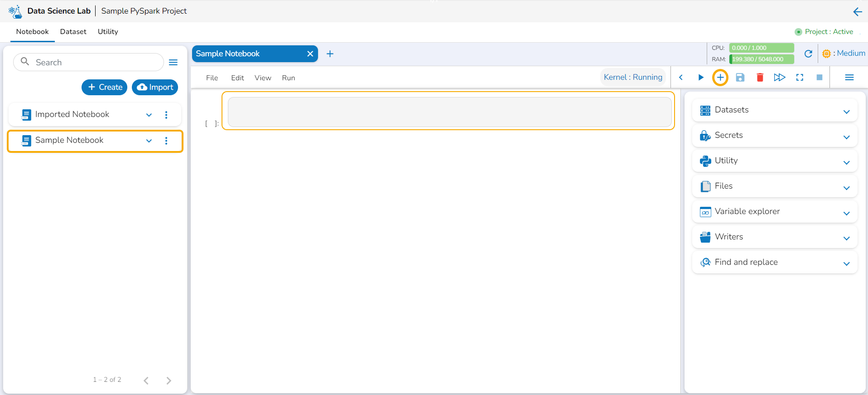Run the current cell
Image resolution: width=868 pixels, height=395 pixels.
pyautogui.click(x=700, y=78)
